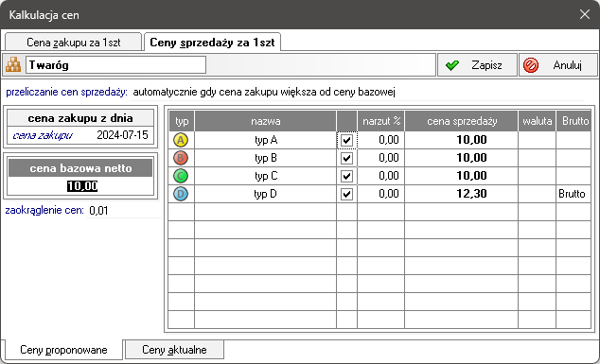Open the przeliczanie cen sprzedaży option field
600x364 pixels.
tap(357, 92)
